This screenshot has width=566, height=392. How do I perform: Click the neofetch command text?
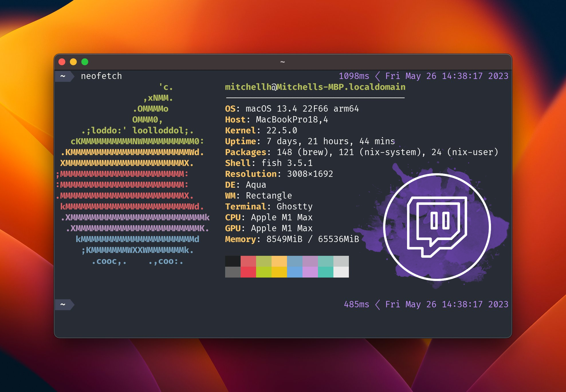tap(101, 76)
